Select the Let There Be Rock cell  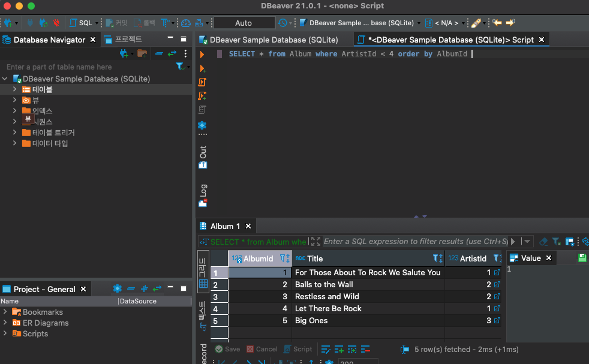tap(368, 308)
